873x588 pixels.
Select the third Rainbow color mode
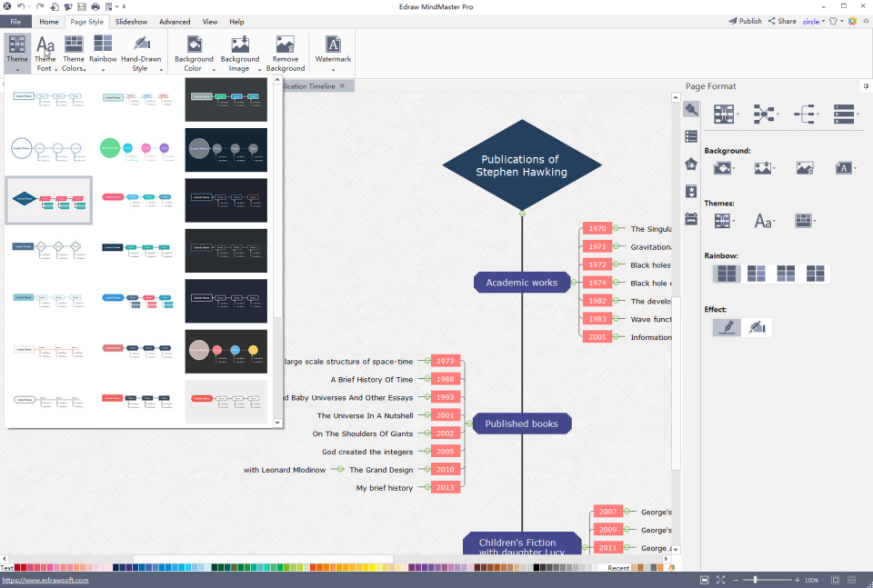[786, 274]
